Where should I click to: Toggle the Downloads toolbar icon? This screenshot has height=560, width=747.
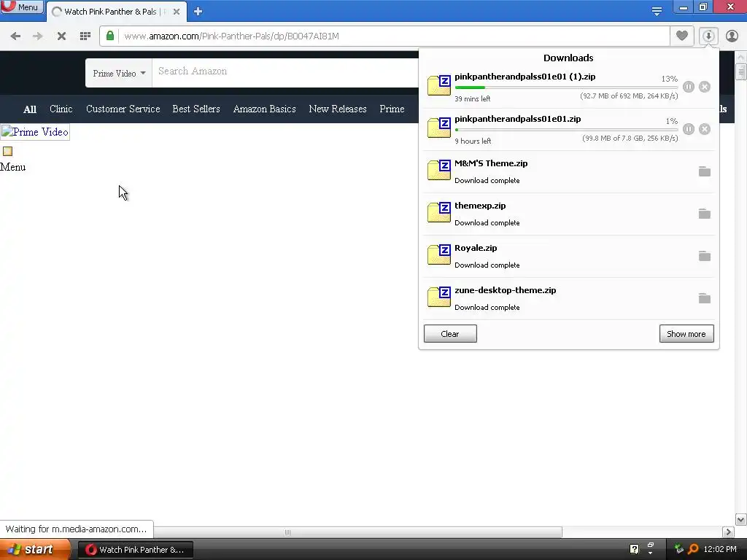coord(708,36)
